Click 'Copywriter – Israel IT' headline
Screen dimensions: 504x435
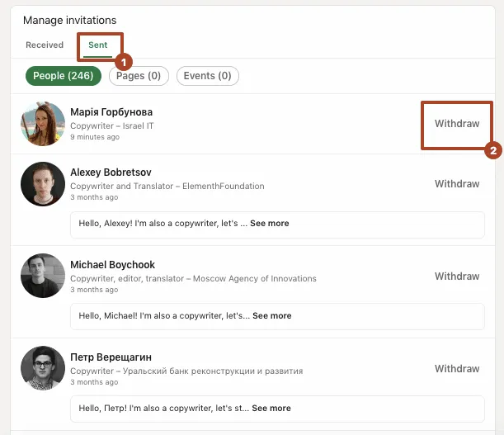(112, 125)
